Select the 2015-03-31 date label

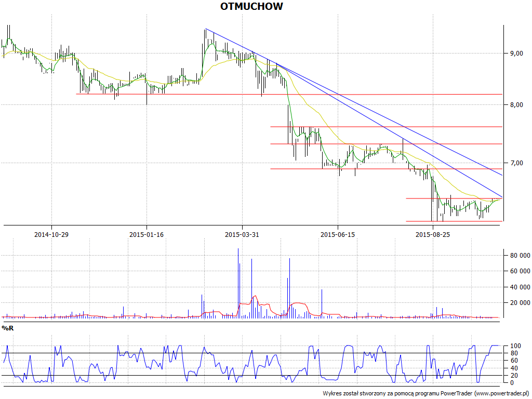[242, 234]
